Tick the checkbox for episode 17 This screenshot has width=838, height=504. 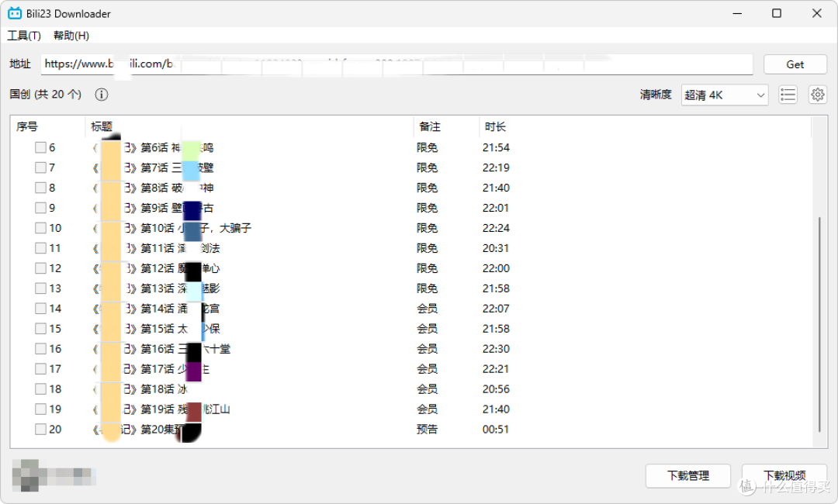pos(40,369)
